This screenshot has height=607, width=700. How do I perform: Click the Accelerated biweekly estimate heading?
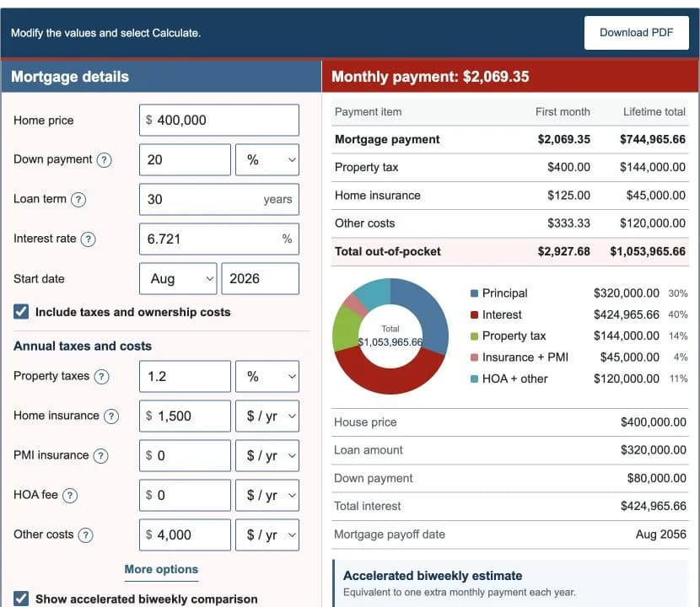tap(433, 576)
